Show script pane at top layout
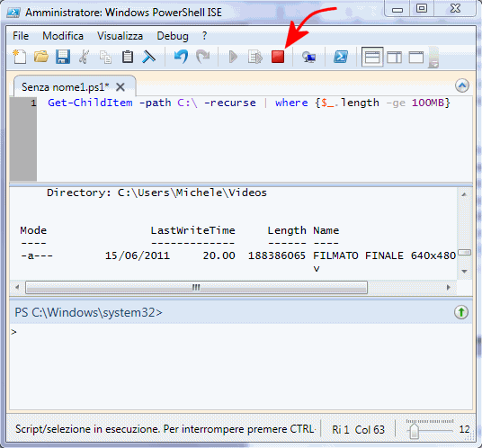The width and height of the screenshot is (482, 448). point(372,58)
